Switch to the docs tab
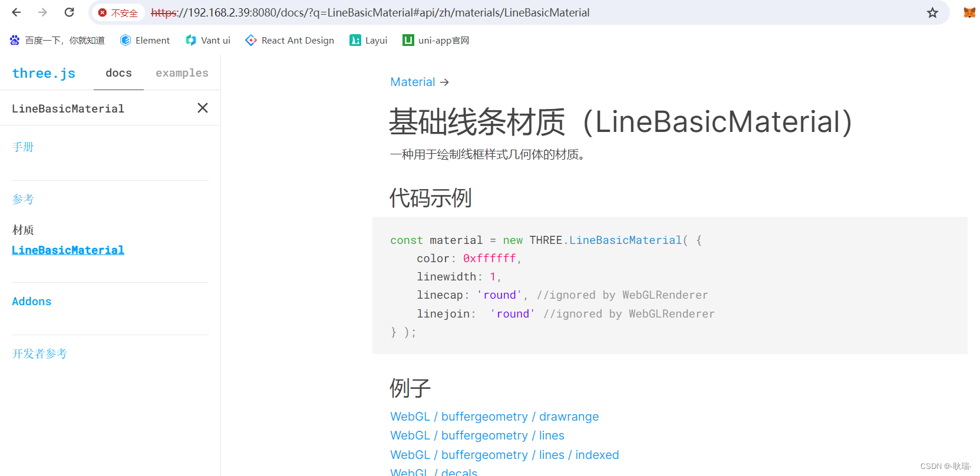The image size is (980, 476). click(118, 73)
